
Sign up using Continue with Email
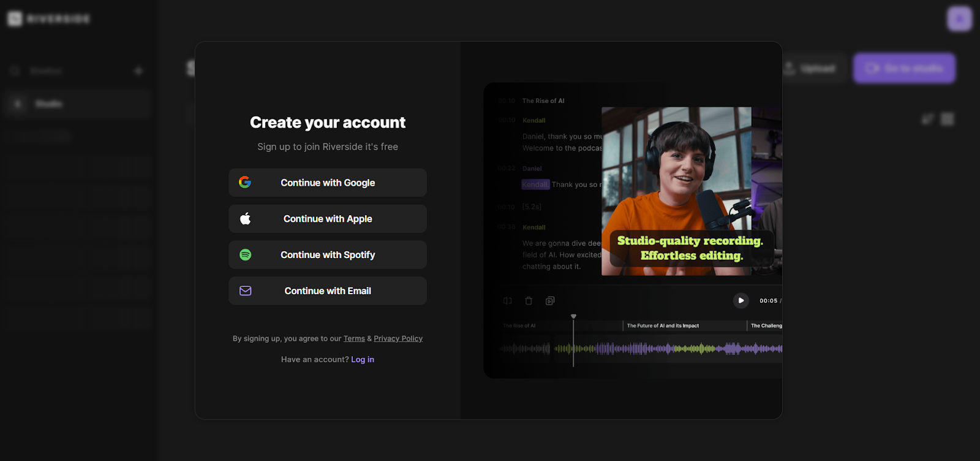click(x=328, y=291)
